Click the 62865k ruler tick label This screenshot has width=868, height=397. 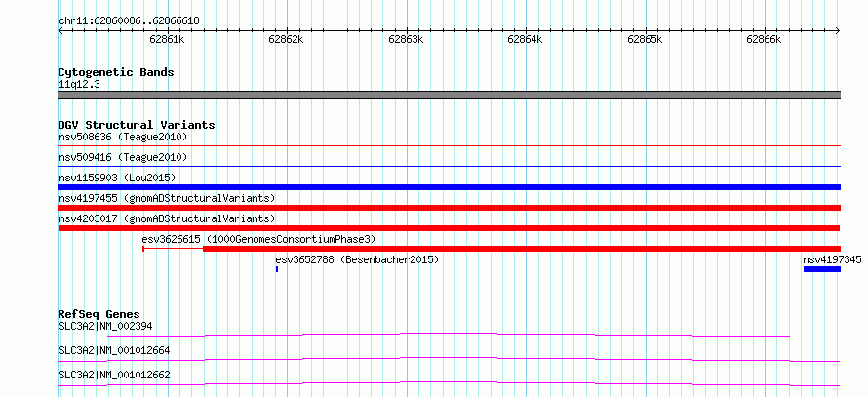click(x=645, y=39)
